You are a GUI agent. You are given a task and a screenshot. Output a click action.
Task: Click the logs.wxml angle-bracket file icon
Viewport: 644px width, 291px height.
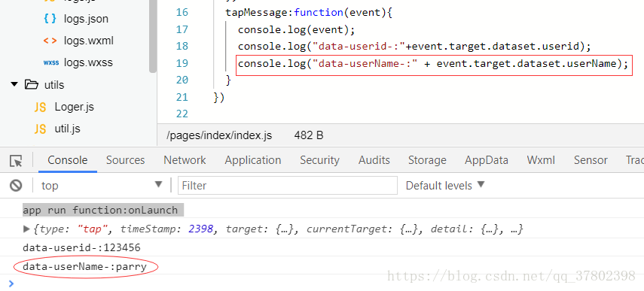click(x=50, y=41)
